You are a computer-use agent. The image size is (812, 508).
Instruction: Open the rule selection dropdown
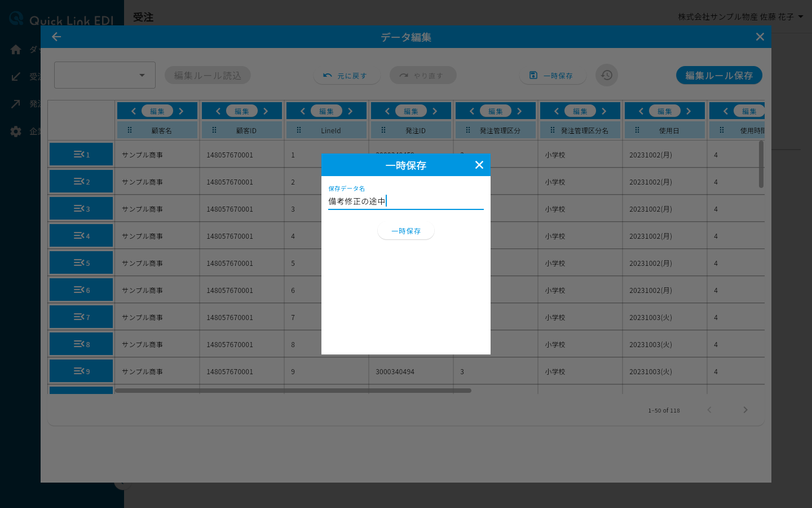coord(105,75)
